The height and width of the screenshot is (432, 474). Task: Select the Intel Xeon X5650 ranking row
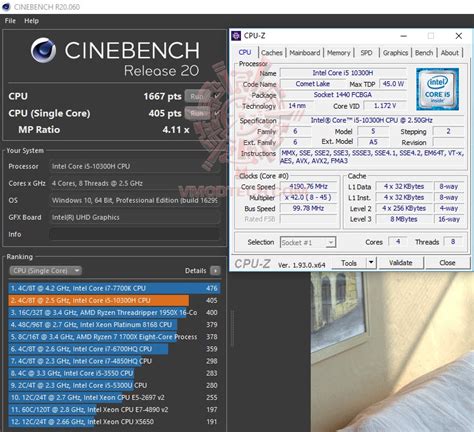click(114, 422)
